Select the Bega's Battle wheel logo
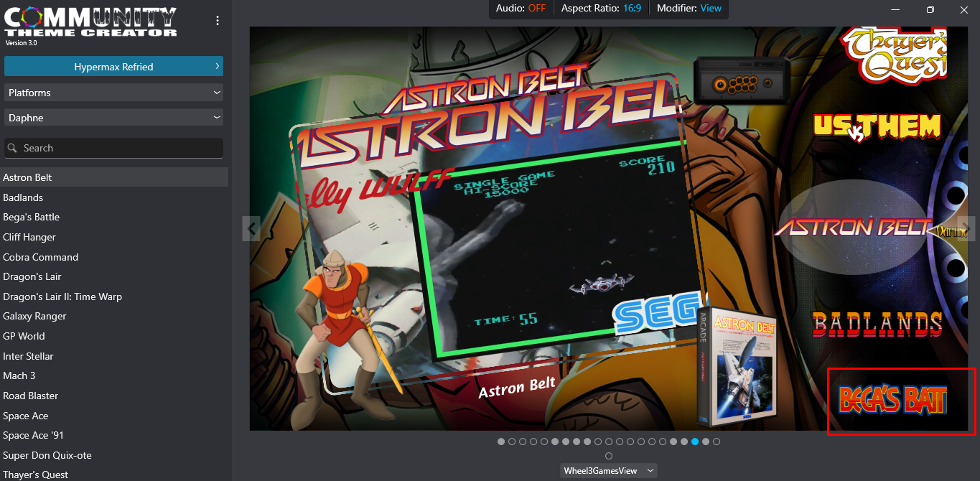 pyautogui.click(x=892, y=401)
